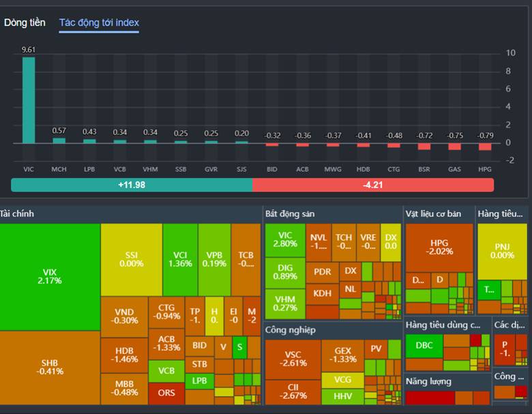Click the red -4.21 total segment
Image resolution: width=532 pixels, height=414 pixels.
(x=373, y=185)
